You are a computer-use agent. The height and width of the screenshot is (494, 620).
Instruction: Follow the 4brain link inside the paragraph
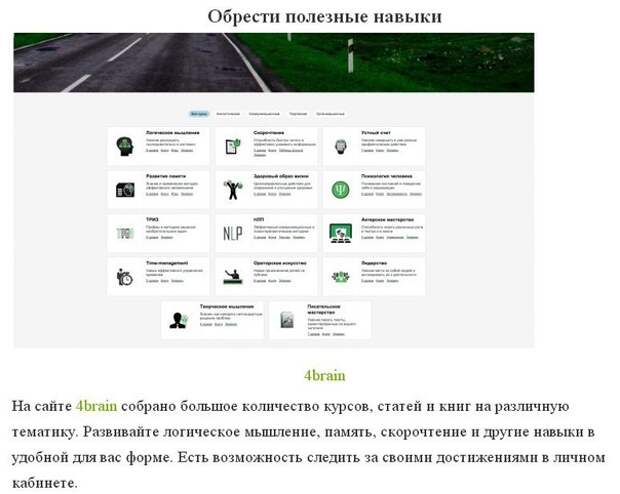coord(96,407)
